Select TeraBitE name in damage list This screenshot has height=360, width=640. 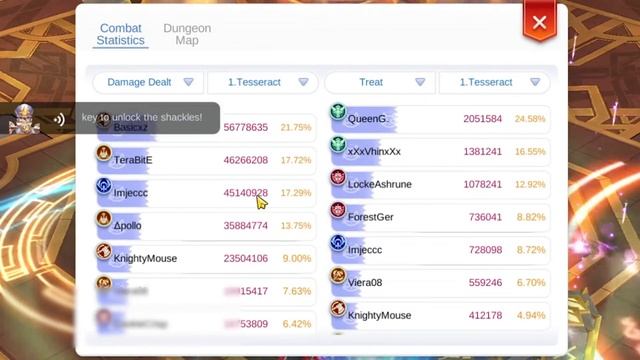coord(133,160)
